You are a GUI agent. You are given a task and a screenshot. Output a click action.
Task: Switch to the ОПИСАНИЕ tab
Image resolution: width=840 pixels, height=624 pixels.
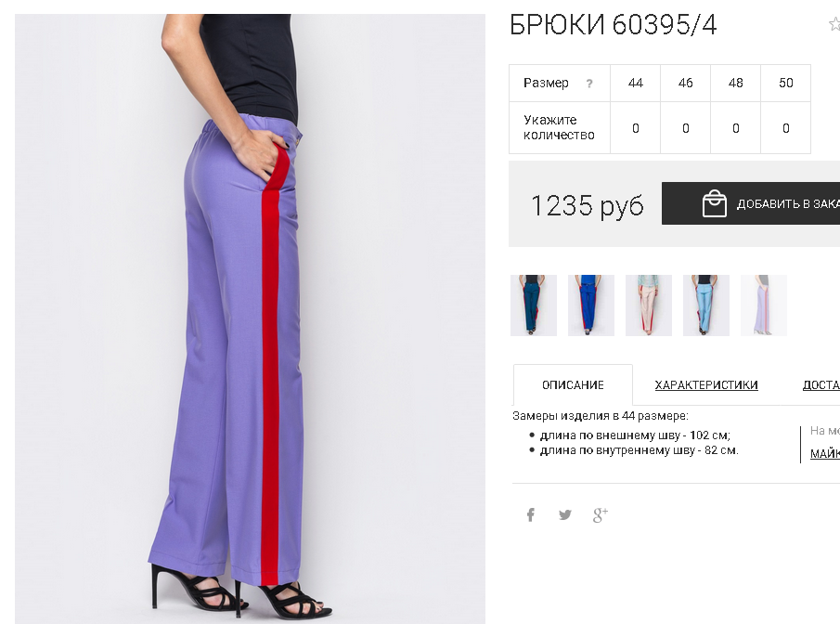[573, 385]
